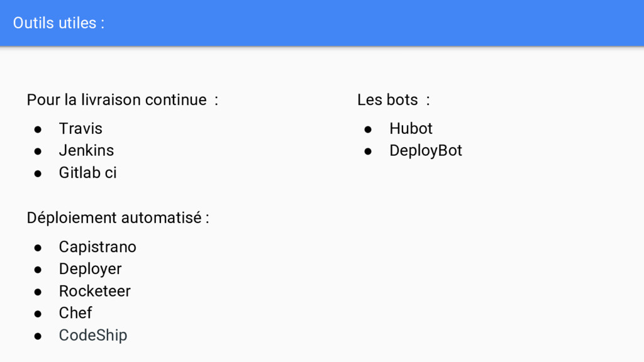Image resolution: width=644 pixels, height=362 pixels.
Task: Click the Capistrano list item
Action: coord(97,247)
